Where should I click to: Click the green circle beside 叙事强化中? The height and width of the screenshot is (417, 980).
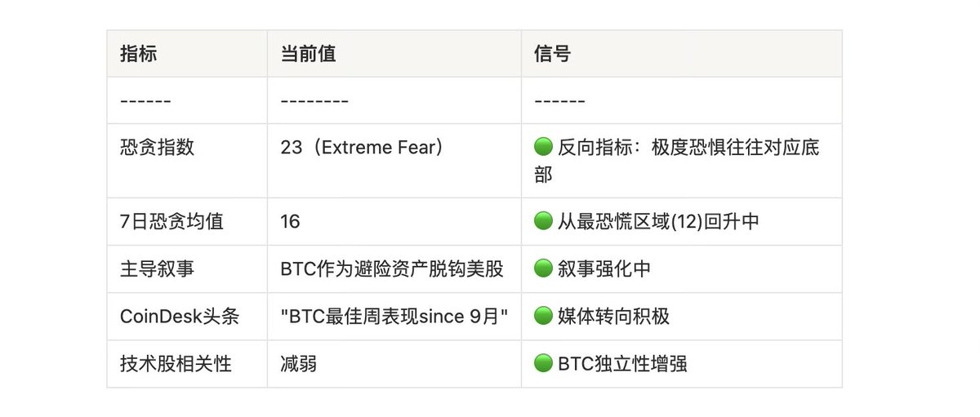pyautogui.click(x=543, y=268)
